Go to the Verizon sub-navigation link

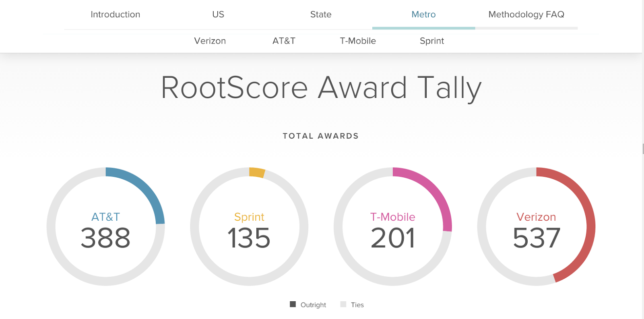[210, 41]
